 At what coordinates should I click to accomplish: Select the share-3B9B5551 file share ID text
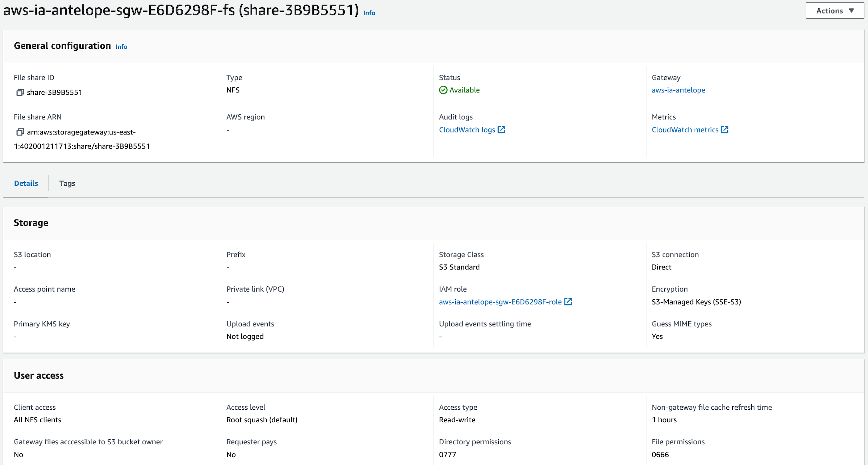coord(55,92)
